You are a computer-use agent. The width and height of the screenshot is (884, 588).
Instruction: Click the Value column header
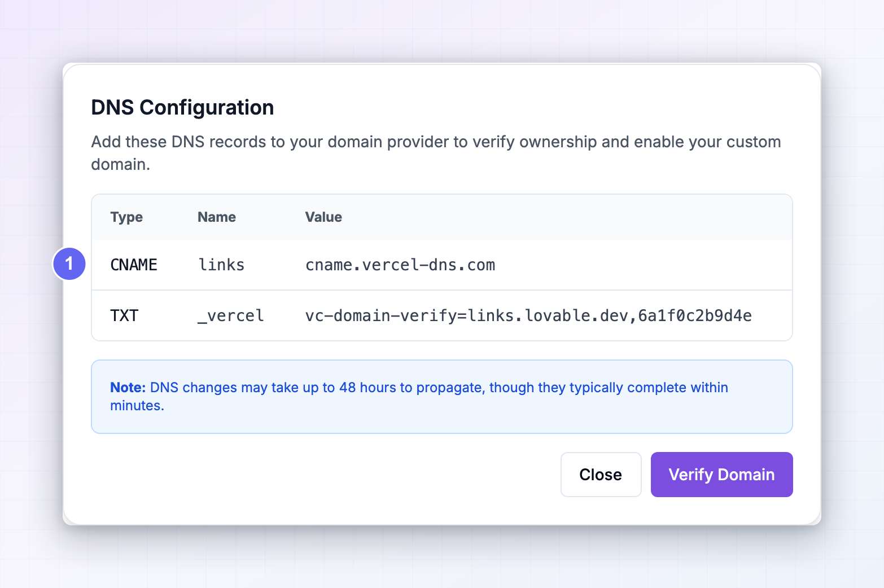click(x=323, y=217)
